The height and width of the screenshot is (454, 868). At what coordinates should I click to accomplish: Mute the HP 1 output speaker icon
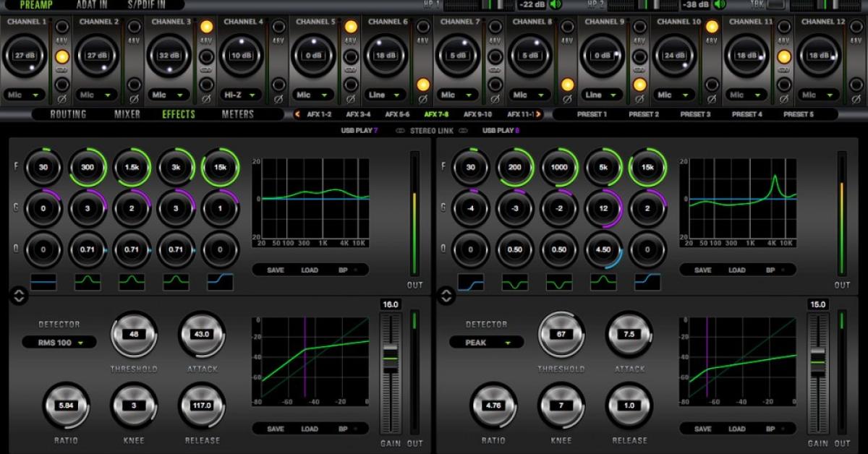tap(556, 4)
